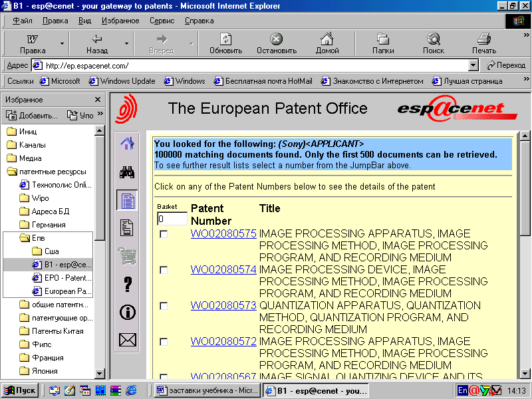Viewport: 532px width, 399px height.
Task: Open the Правка menu in menu bar
Action: pyautogui.click(x=55, y=21)
